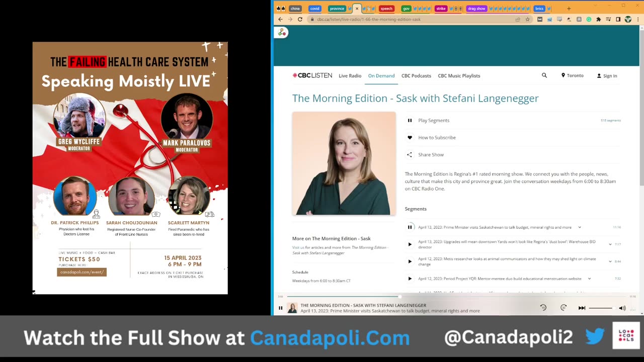The image size is (644, 362).
Task: Select the On Demand tab
Action: coord(381,76)
